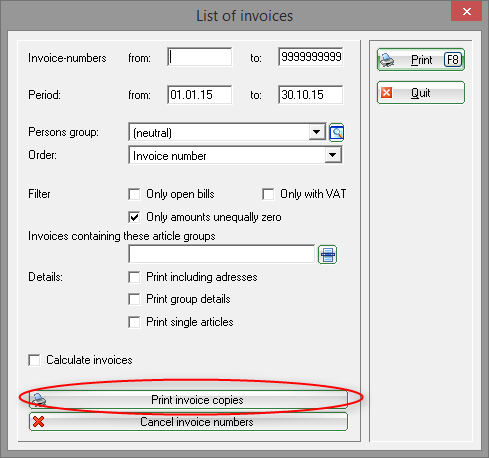The image size is (489, 458).
Task: Click the printer icon on Print button
Action: coord(387,60)
